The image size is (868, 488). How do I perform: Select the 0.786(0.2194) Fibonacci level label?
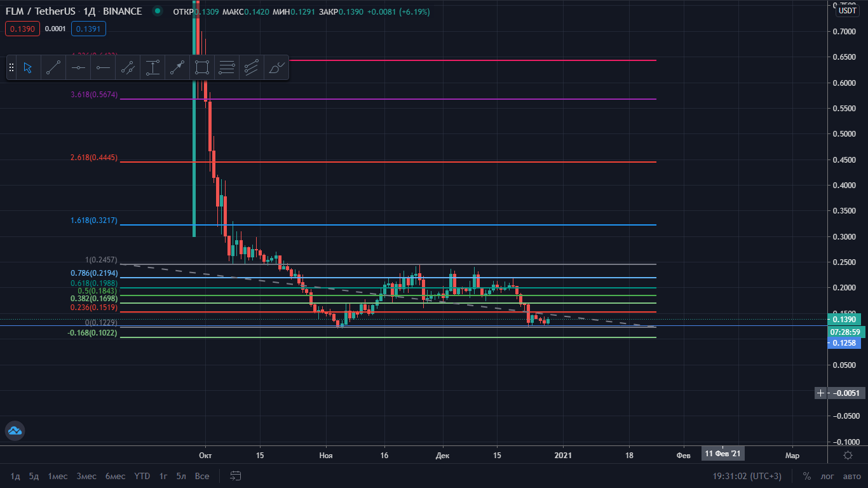pyautogui.click(x=94, y=273)
